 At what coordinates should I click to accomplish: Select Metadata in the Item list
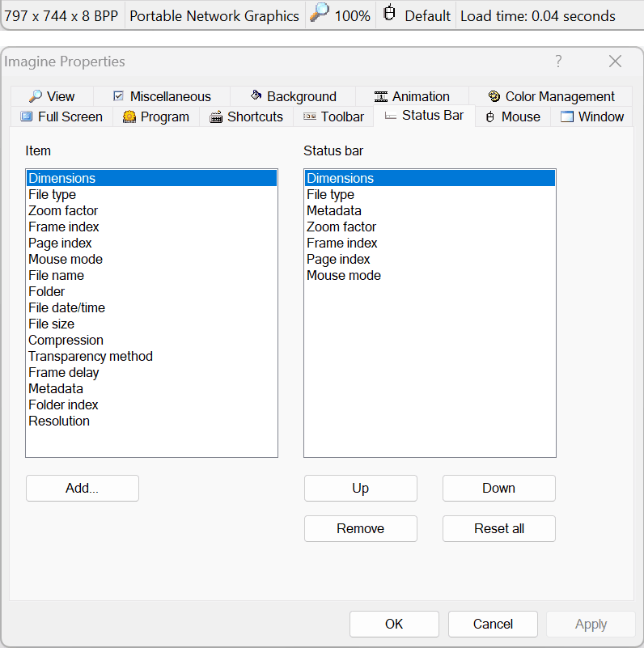coord(152,388)
